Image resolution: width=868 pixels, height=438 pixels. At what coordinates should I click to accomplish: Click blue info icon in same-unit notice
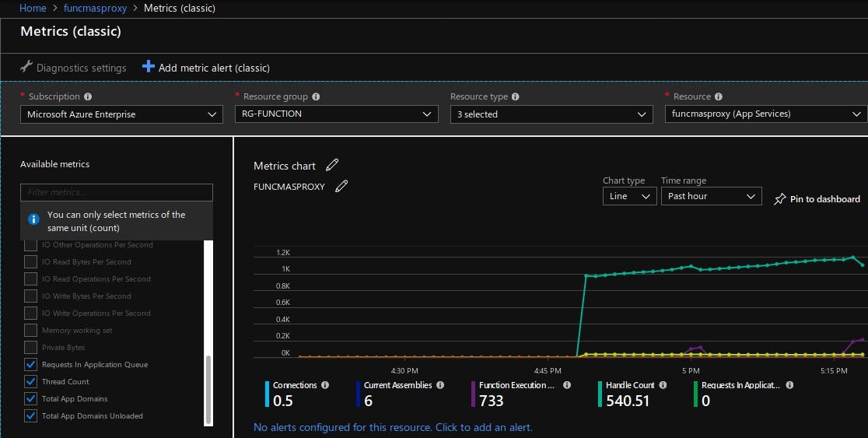33,219
